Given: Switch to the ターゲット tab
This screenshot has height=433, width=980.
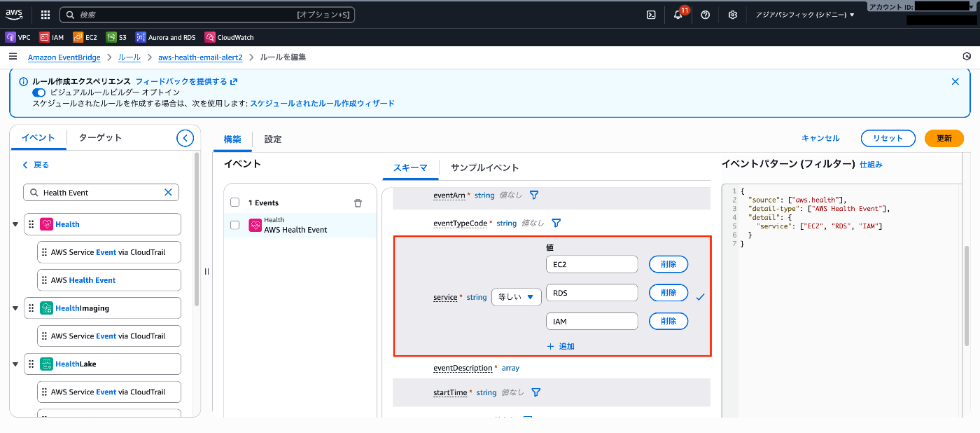Looking at the screenshot, I should point(100,137).
